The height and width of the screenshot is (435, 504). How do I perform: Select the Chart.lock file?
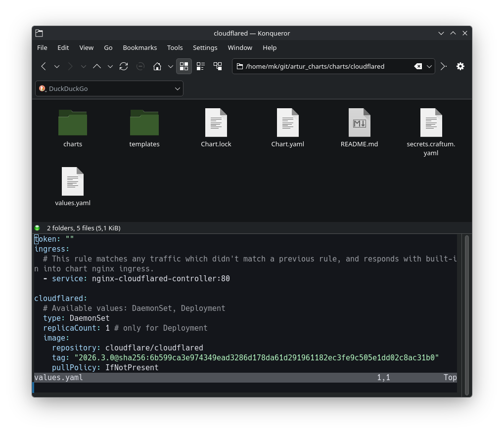pos(216,128)
